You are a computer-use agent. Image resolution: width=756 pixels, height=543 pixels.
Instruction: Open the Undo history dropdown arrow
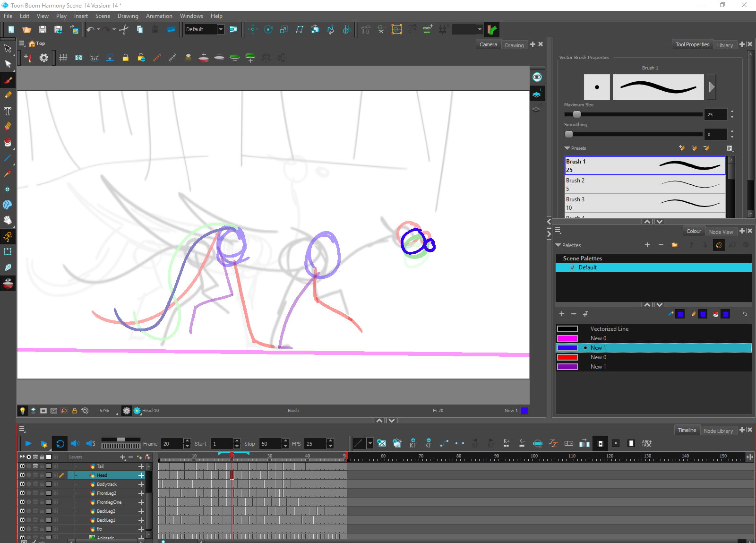[98, 29]
